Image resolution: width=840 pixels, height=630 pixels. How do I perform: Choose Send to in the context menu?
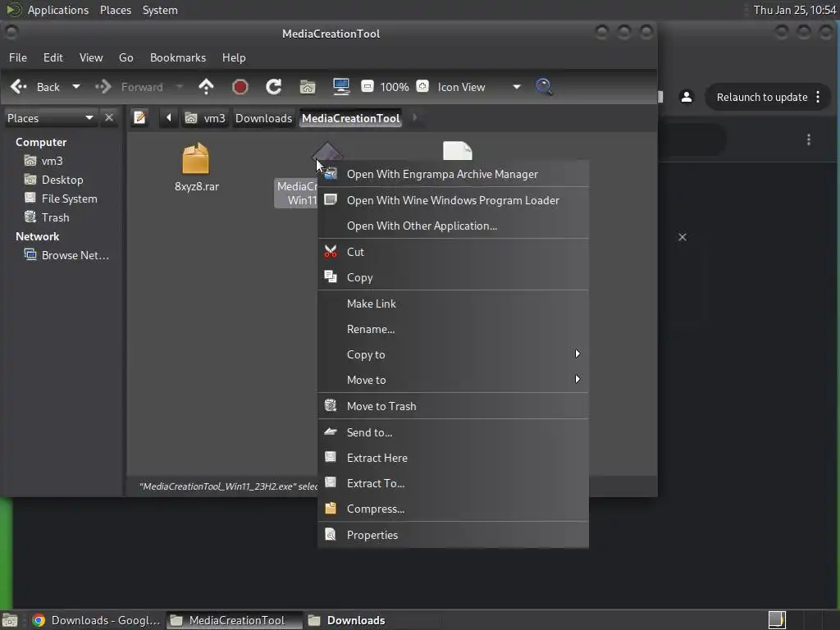453,432
